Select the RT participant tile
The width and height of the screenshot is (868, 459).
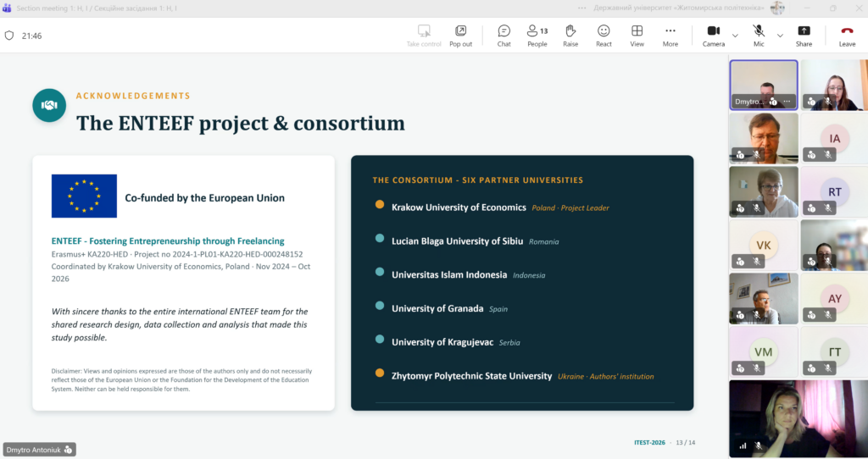(834, 192)
